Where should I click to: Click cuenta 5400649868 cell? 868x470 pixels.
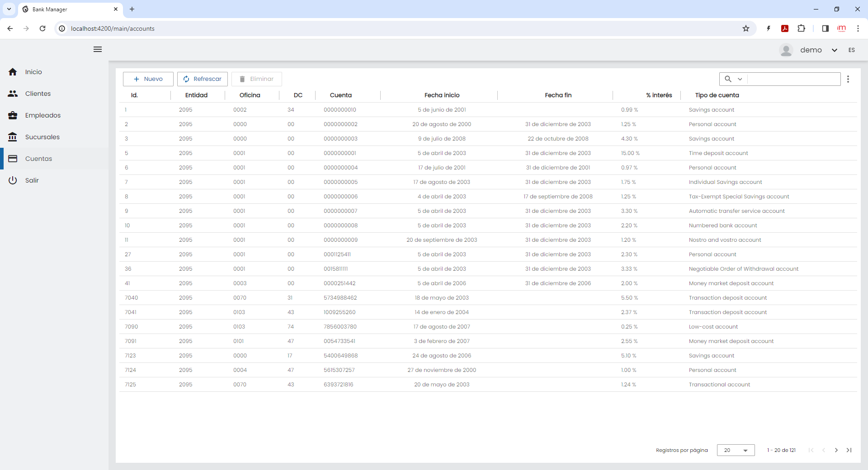(340, 356)
